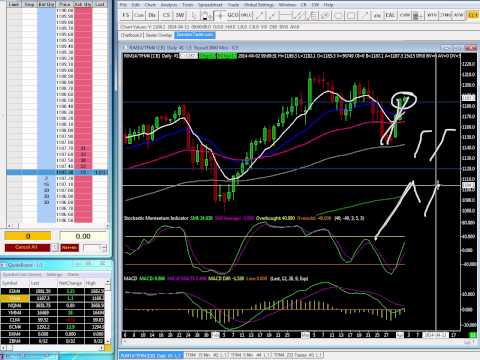Click the second green button in the chart header
Viewport: 480px width, 360px height.
coord(227,56)
